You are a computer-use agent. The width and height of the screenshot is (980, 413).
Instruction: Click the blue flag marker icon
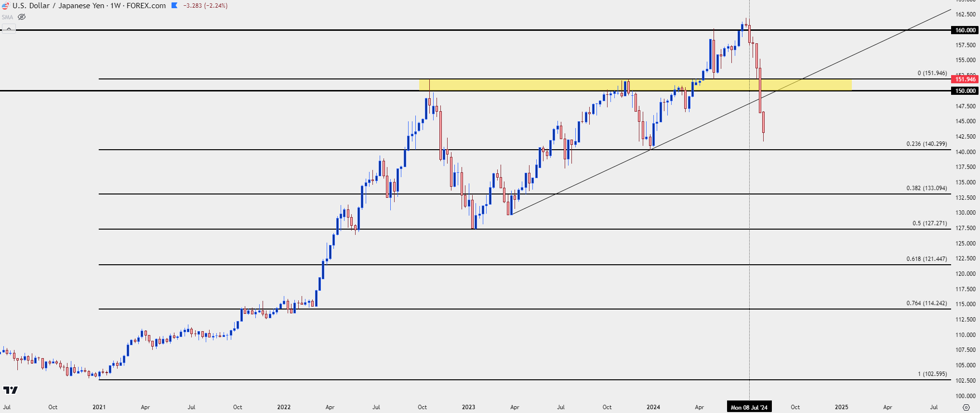(x=174, y=6)
